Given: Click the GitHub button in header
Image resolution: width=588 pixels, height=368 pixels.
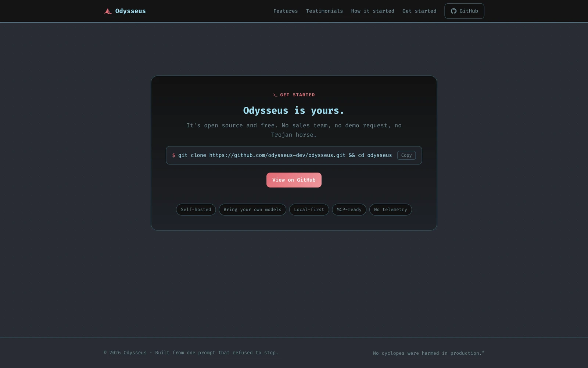Looking at the screenshot, I should [464, 11].
